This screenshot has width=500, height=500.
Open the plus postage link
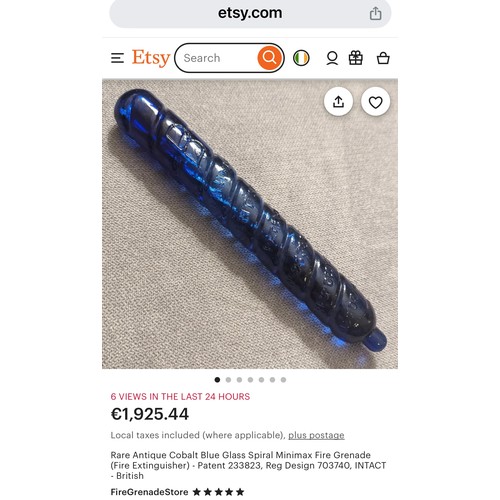[x=316, y=435]
